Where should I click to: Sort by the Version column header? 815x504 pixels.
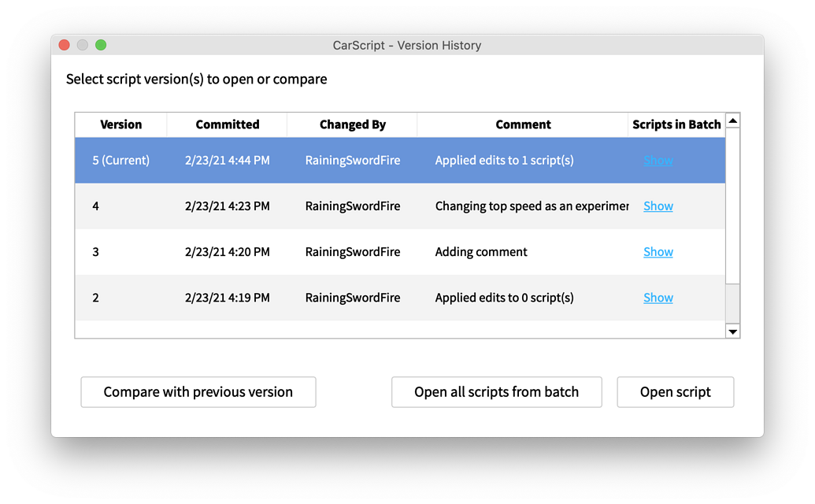(120, 124)
